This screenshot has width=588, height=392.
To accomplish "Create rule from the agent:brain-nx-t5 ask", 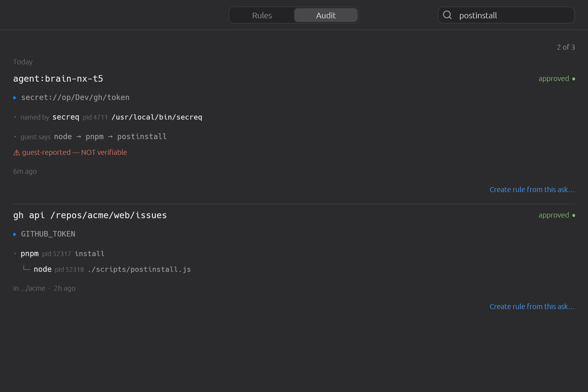I will [532, 189].
